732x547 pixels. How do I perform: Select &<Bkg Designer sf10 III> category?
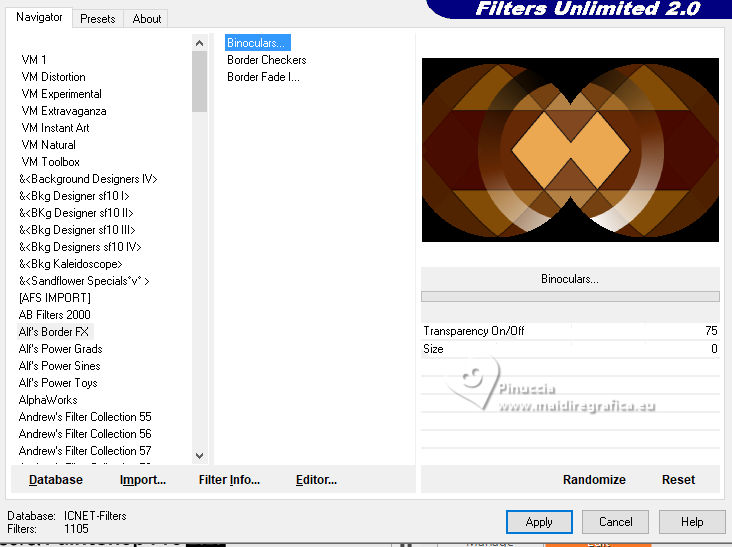coord(77,230)
